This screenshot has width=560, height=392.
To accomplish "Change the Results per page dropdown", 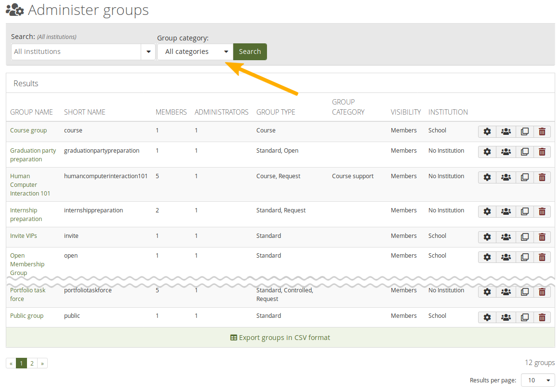I will [538, 380].
